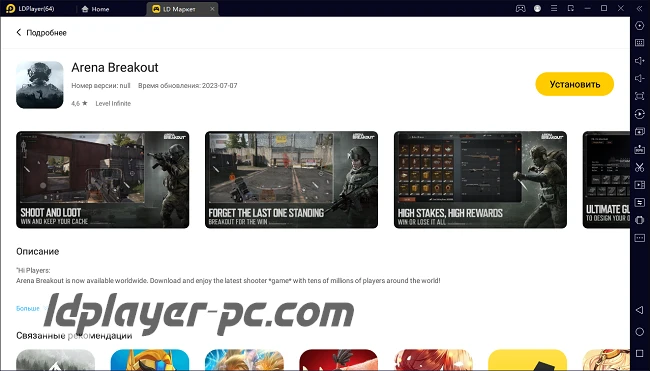
Task: Open the user account avatar icon
Action: tap(537, 8)
